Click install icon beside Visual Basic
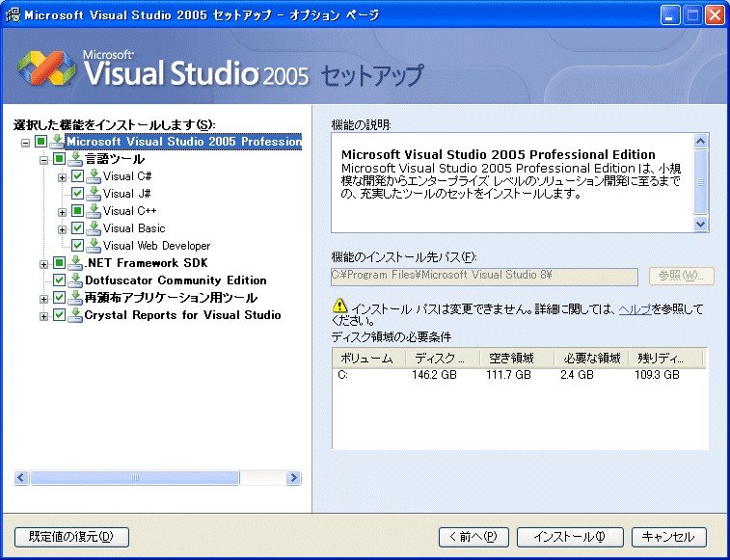The image size is (730, 560). point(94,228)
